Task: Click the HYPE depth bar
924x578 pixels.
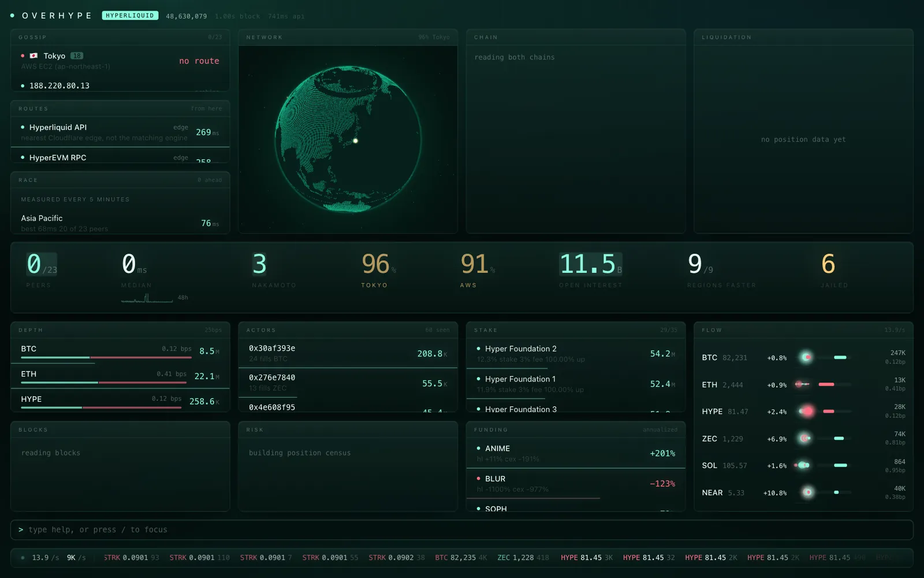Action: coord(102,407)
